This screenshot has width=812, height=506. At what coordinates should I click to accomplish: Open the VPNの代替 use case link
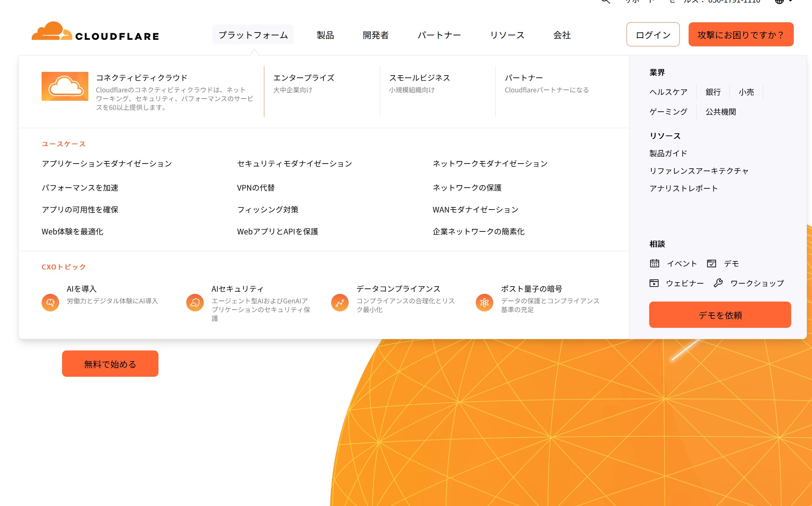[x=256, y=188]
